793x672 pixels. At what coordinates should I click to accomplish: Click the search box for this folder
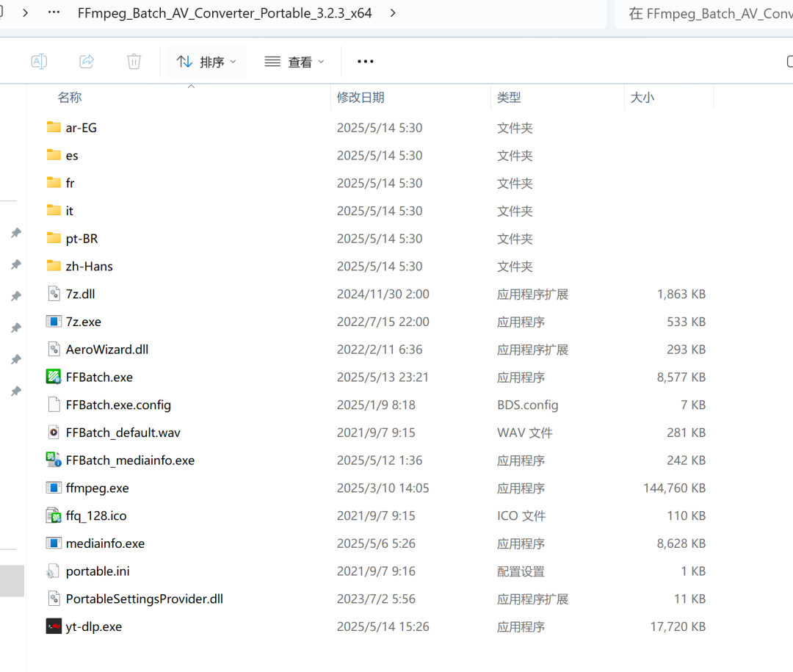tap(703, 14)
